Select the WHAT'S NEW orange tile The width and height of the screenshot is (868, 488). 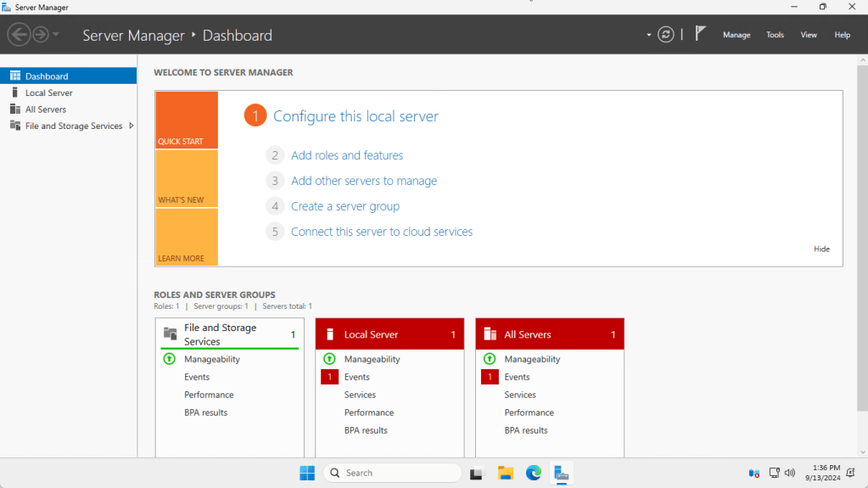click(x=186, y=179)
